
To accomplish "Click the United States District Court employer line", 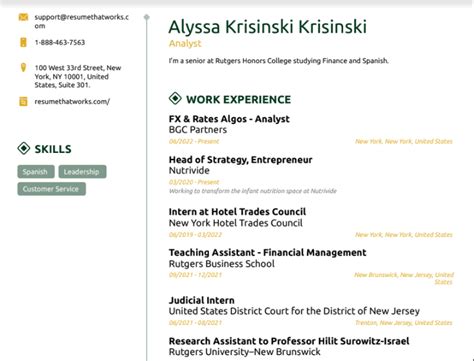I will click(294, 311).
